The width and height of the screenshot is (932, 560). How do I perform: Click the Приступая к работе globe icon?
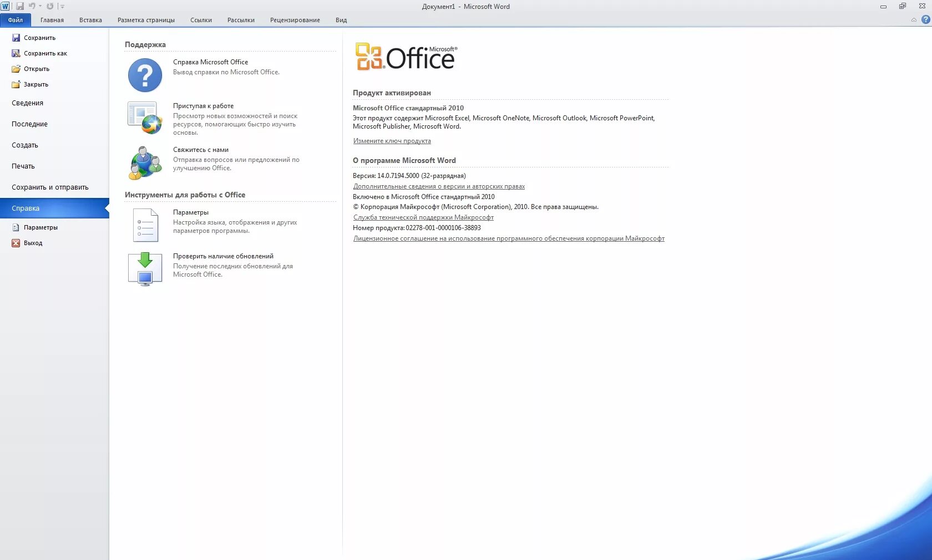(145, 118)
